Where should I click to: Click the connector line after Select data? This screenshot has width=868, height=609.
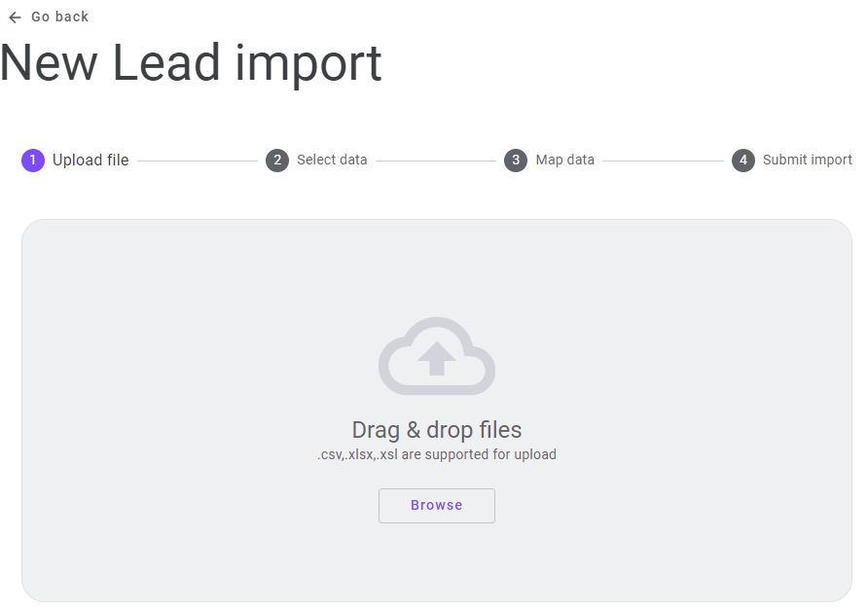coord(435,161)
